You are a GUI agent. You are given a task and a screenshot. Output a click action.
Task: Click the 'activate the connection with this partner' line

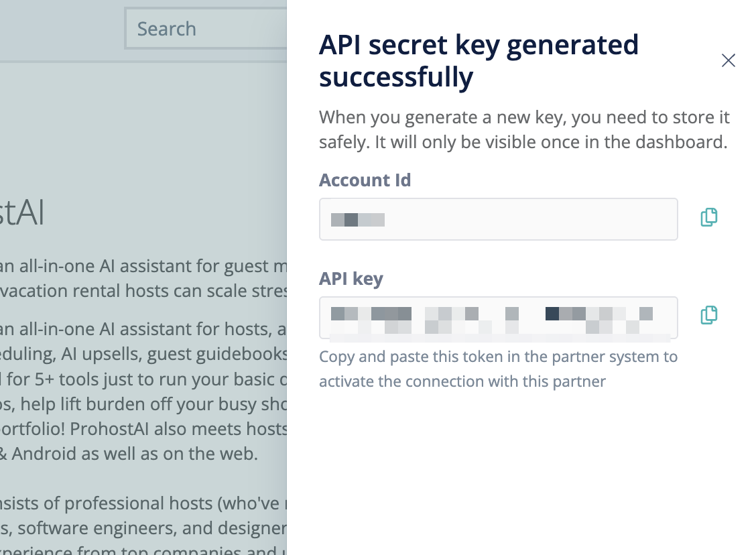point(462,381)
